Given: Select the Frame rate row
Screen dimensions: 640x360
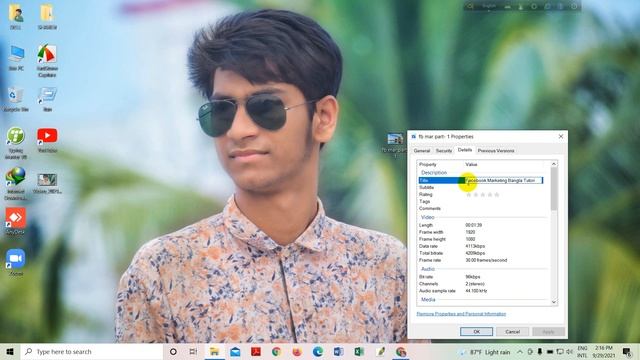Looking at the screenshot, I should (483, 260).
